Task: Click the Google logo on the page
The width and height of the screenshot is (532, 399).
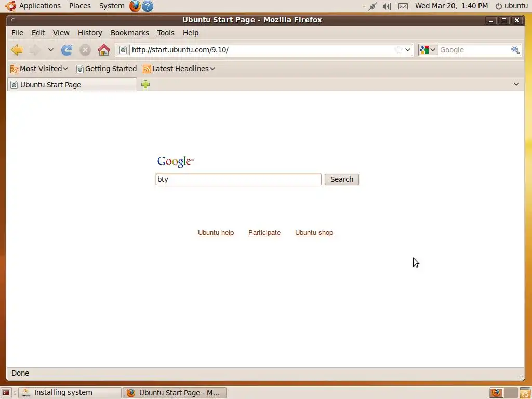Action: (176, 162)
